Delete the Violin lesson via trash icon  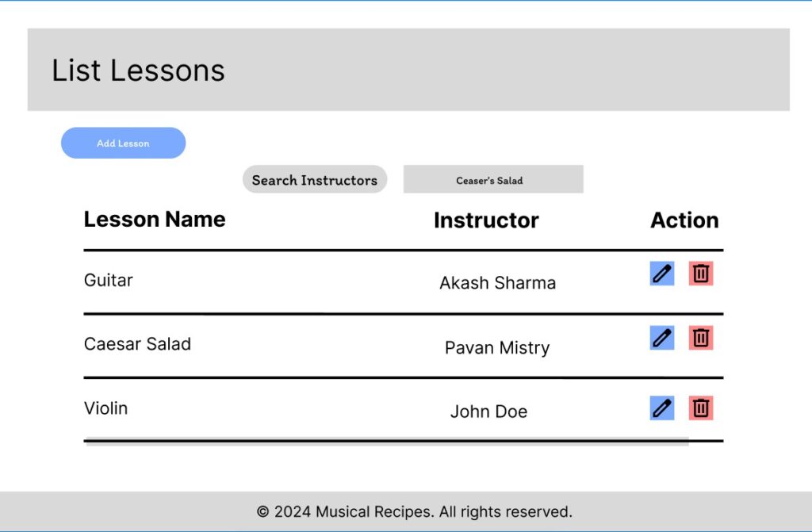tap(701, 408)
